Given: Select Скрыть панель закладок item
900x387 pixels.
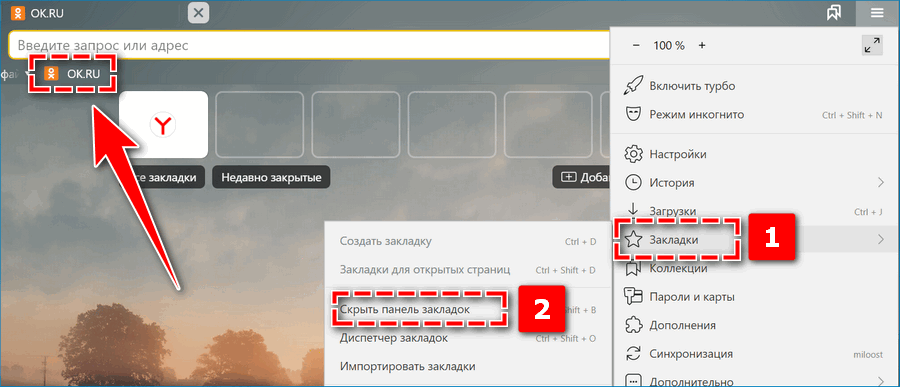Looking at the screenshot, I should coord(468,309).
